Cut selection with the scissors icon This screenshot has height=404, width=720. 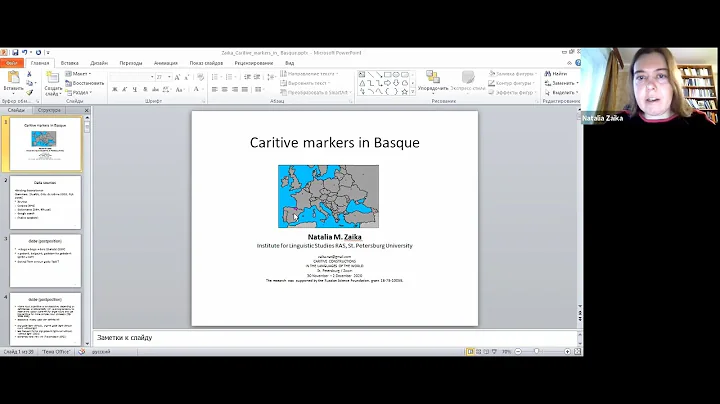coord(29,74)
